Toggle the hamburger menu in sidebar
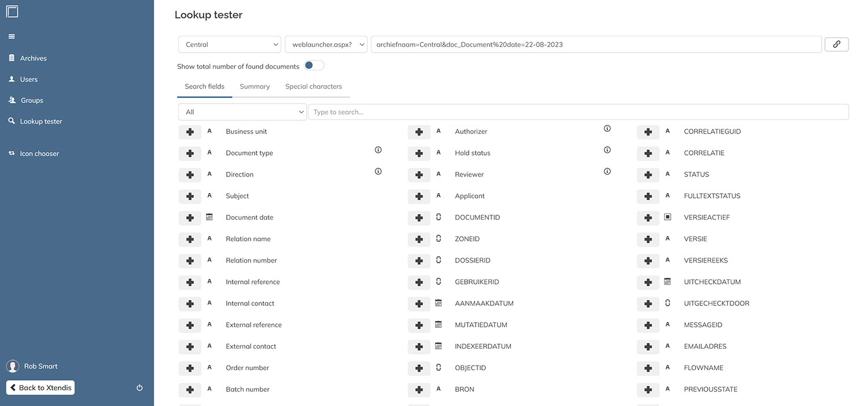The image size is (868, 406). (x=12, y=36)
